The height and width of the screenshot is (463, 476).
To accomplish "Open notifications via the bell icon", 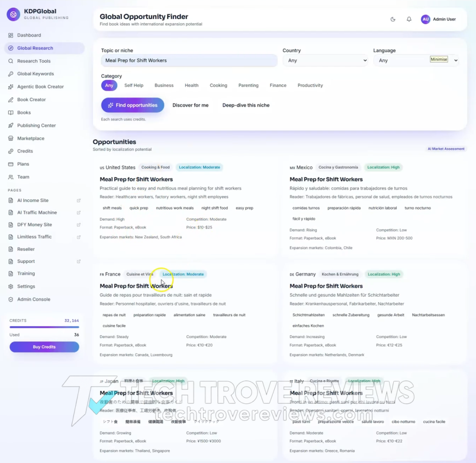I will click(409, 19).
